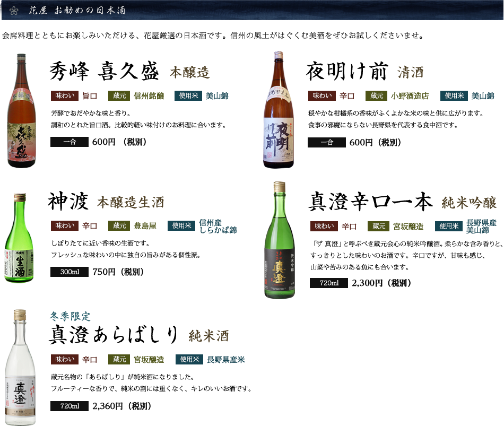Click description line starting 蔵元名物の「あらばしり」
This screenshot has height=426, width=504.
click(123, 377)
